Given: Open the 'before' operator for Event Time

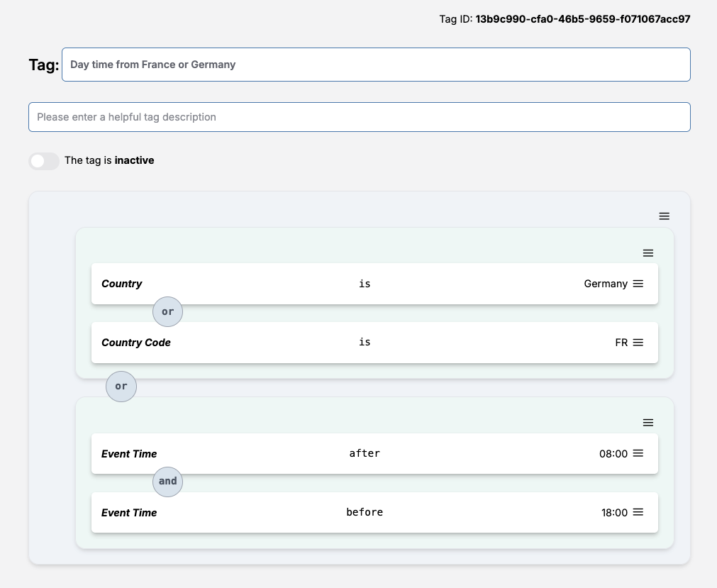Looking at the screenshot, I should tap(365, 512).
